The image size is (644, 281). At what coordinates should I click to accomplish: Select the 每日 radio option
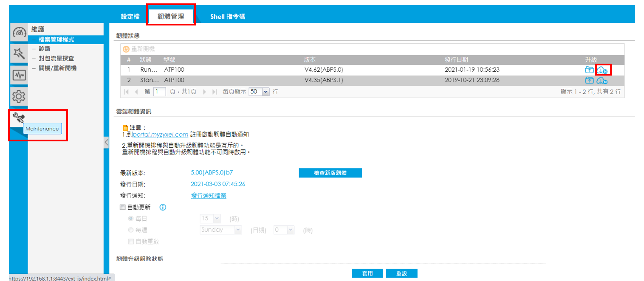pyautogui.click(x=131, y=219)
